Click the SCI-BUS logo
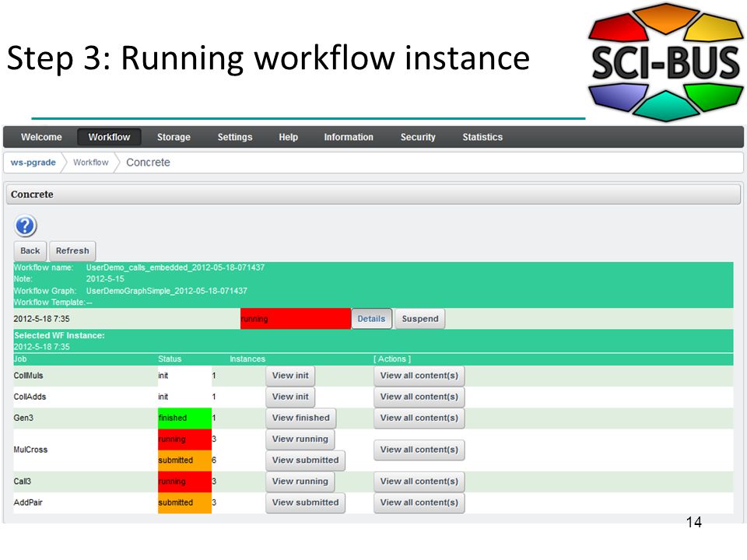The height and width of the screenshot is (560, 747). [665, 62]
